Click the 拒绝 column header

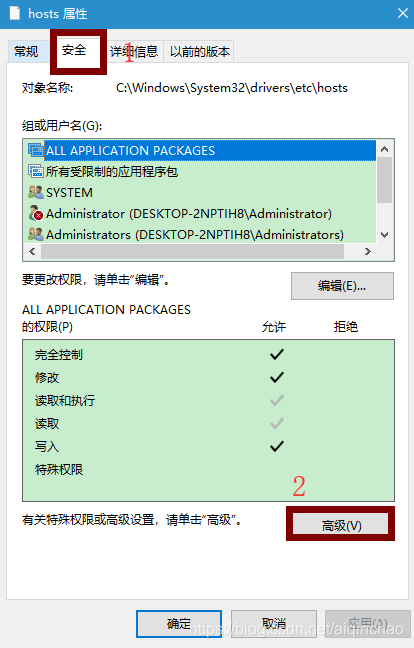tap(345, 327)
